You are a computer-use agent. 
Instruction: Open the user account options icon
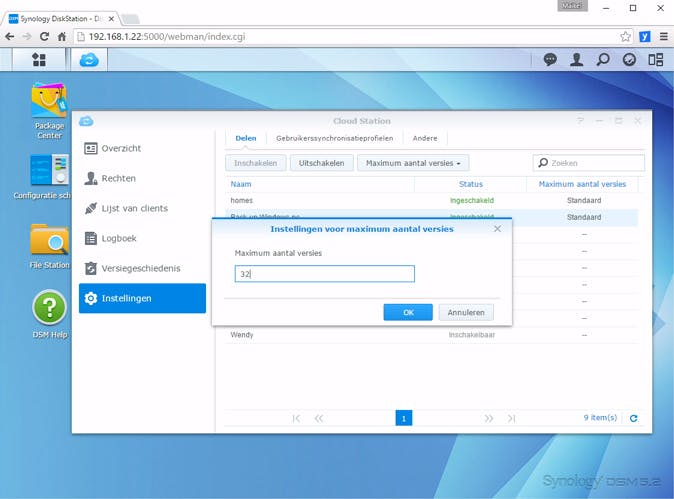576,59
